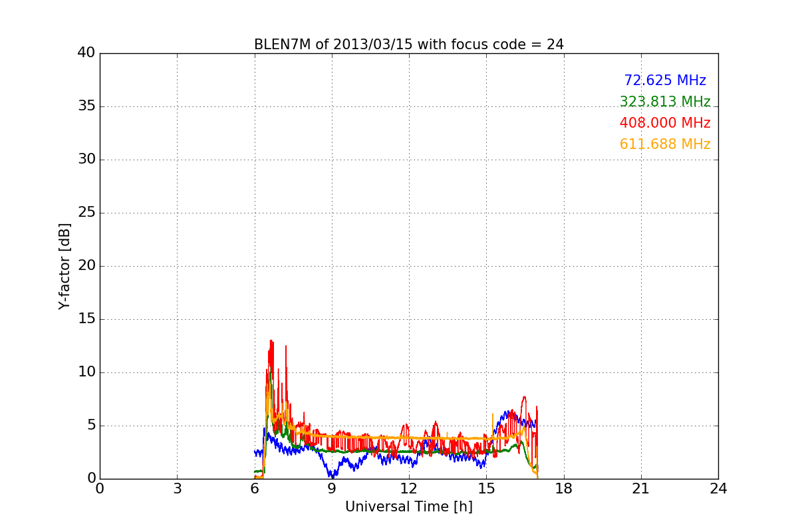Click the y-axis tick label 40
This screenshot has width=798, height=532.
click(x=86, y=53)
